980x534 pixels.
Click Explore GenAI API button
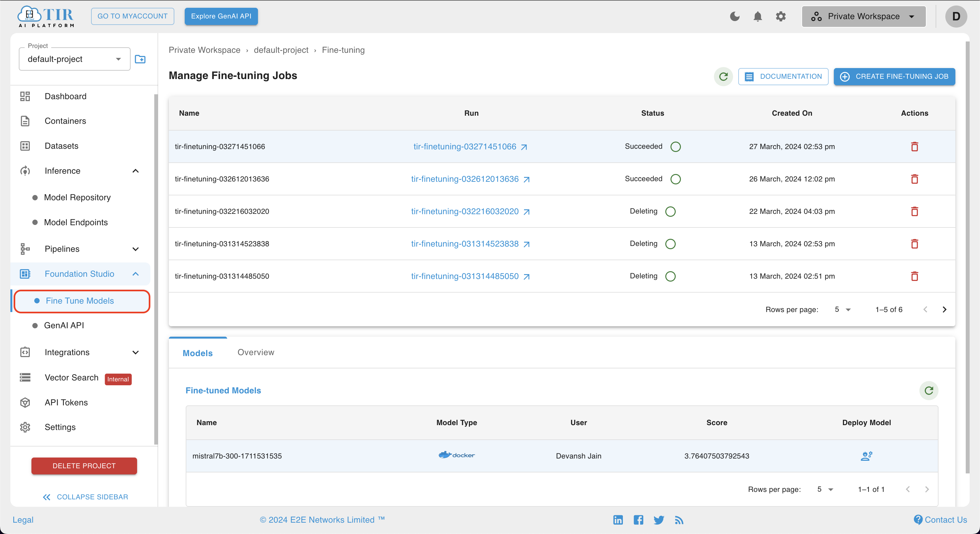click(221, 16)
